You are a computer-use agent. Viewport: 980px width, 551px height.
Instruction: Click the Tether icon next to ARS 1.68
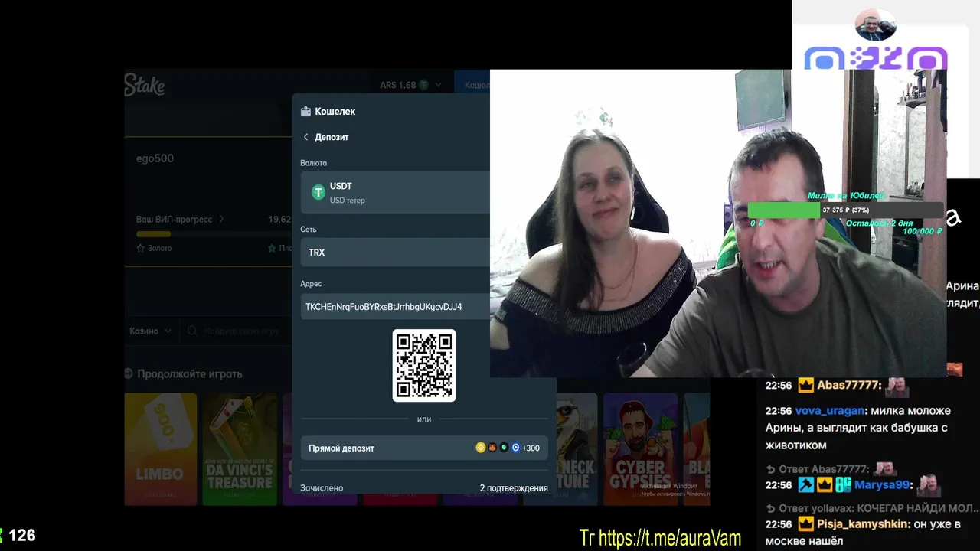(423, 85)
